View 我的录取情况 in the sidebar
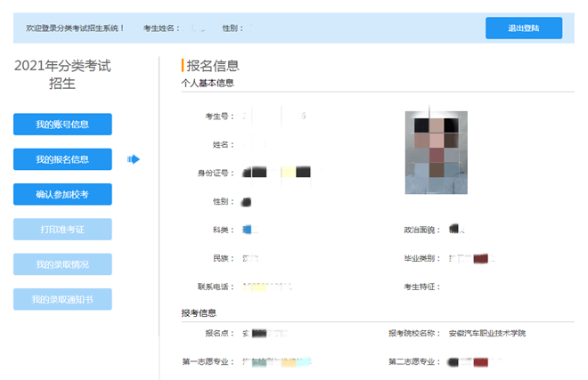 tap(62, 264)
